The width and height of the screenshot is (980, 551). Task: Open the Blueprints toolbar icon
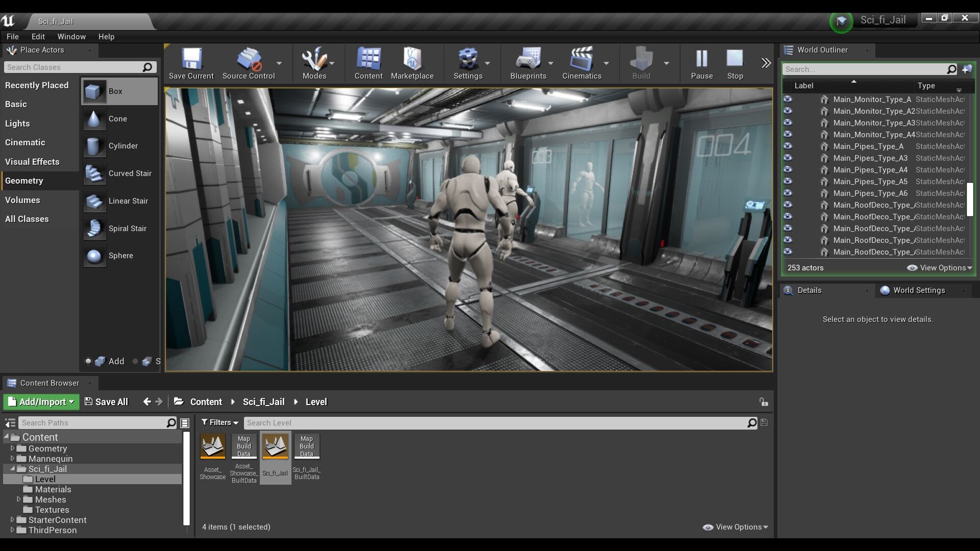(x=528, y=59)
